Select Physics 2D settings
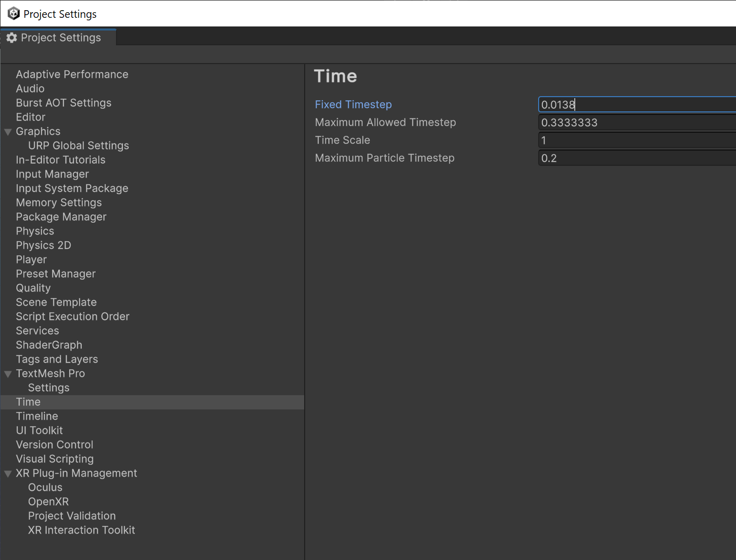 point(43,245)
